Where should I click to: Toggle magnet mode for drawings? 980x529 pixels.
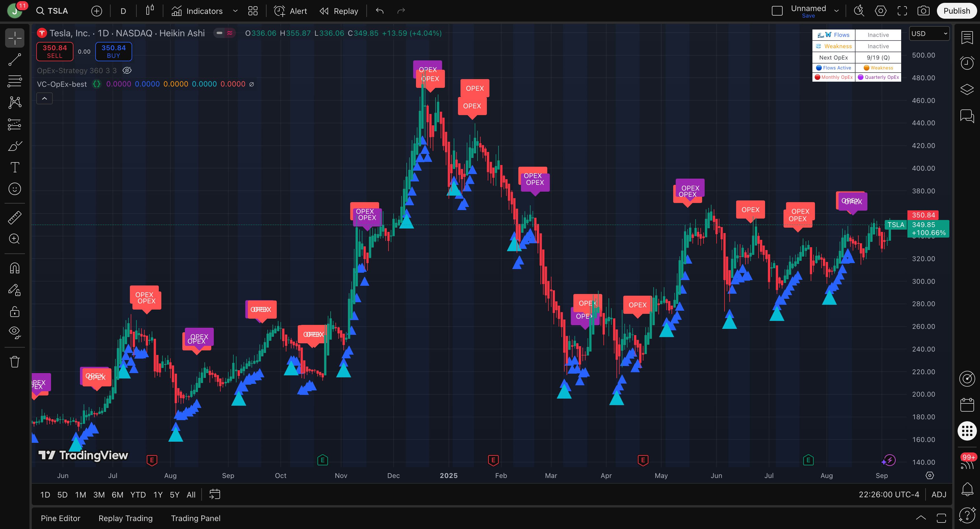14,268
